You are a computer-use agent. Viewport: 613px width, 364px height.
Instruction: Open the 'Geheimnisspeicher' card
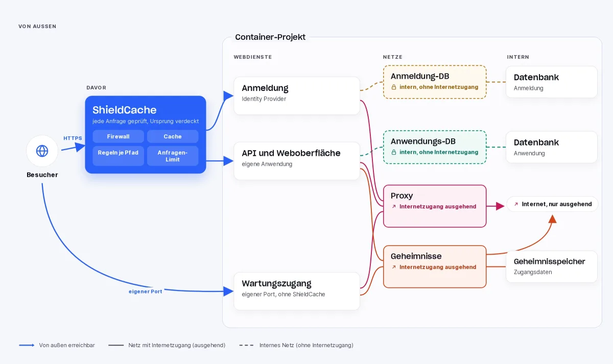pos(552,266)
